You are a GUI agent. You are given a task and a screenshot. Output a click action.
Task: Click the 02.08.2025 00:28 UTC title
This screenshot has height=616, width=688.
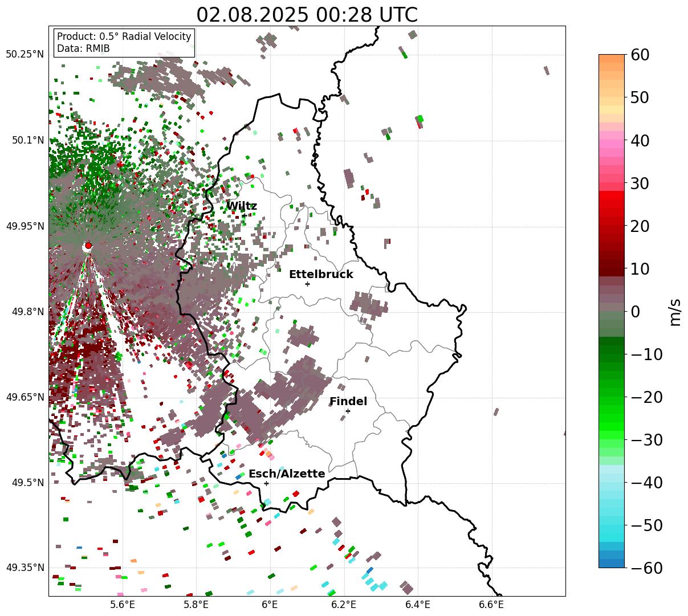pos(307,15)
